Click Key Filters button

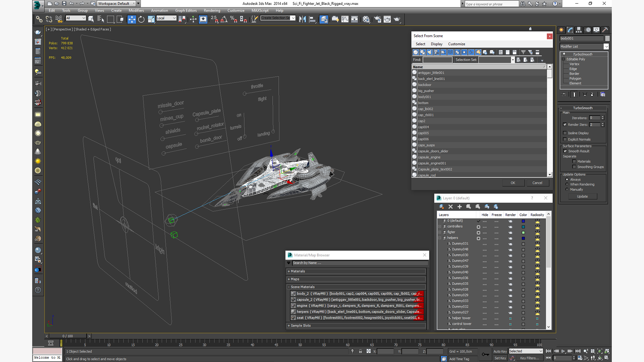click(x=530, y=358)
